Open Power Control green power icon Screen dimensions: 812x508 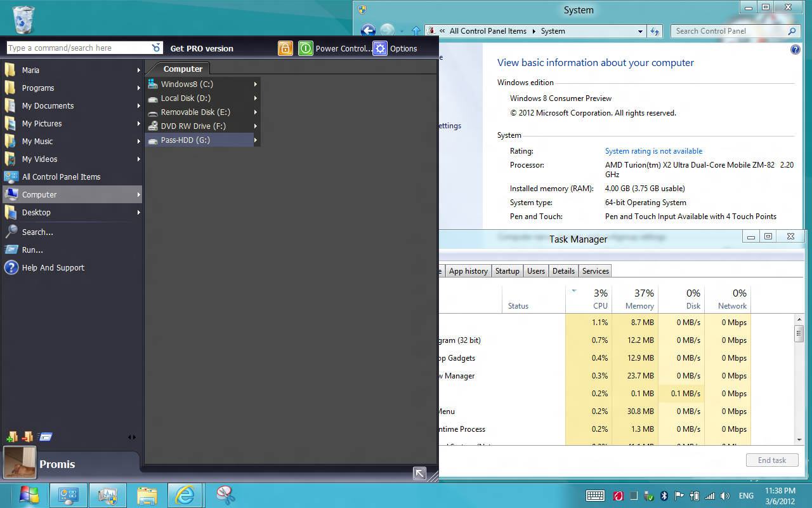(x=306, y=48)
